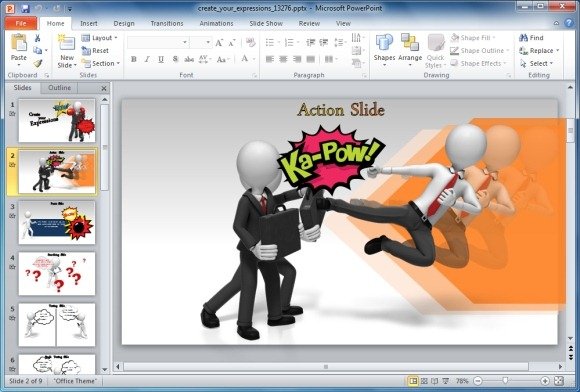The image size is (580, 392).
Task: Open View ribbon tab
Action: click(x=343, y=23)
